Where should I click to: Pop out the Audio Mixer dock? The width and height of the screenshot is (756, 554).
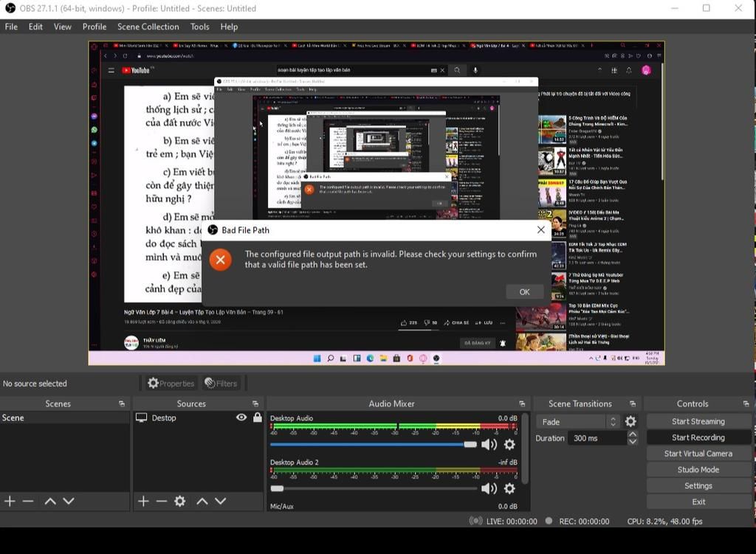522,404
